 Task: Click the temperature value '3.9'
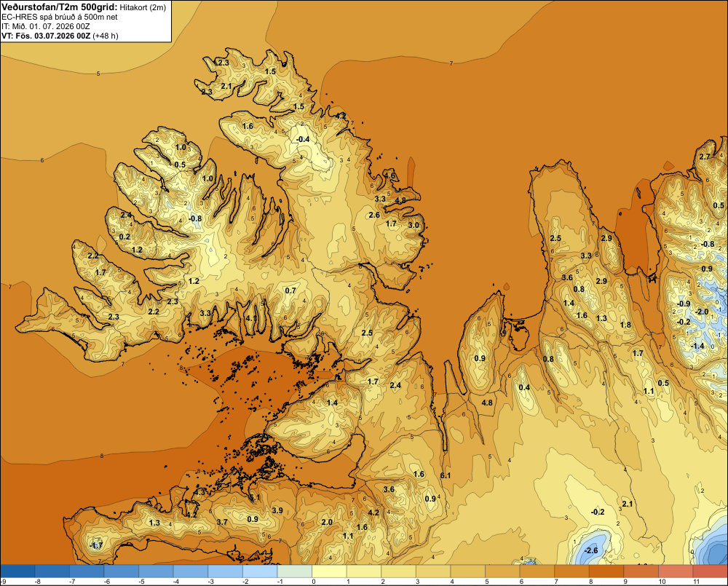[277, 511]
